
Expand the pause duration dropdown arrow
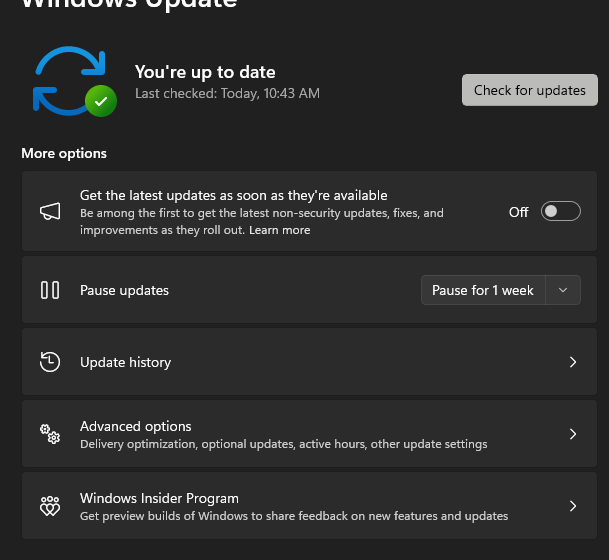(563, 290)
